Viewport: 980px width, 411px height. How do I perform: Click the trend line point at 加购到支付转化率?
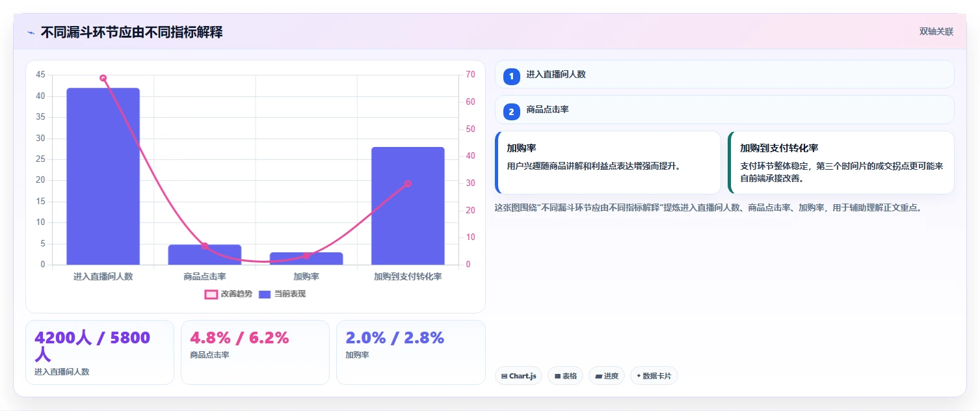[408, 183]
